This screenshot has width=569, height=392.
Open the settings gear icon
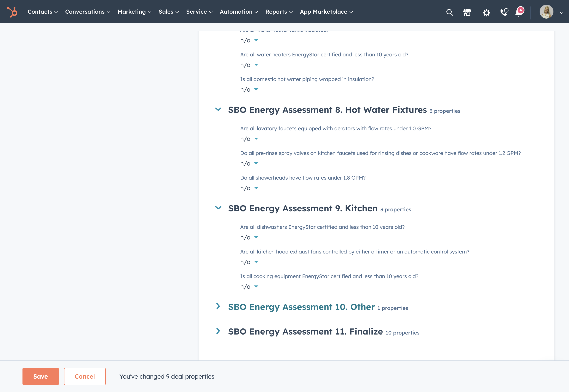click(x=486, y=13)
